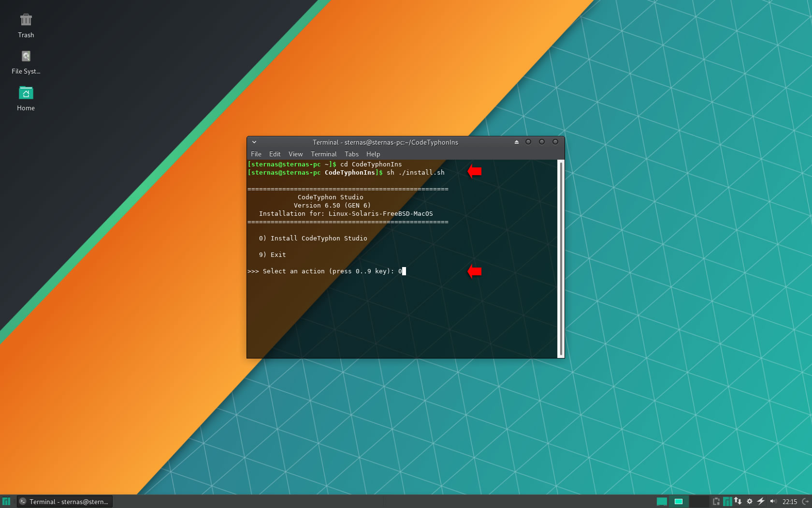Open the power manager lightning icon
Screen dimensions: 812x508
click(761, 501)
